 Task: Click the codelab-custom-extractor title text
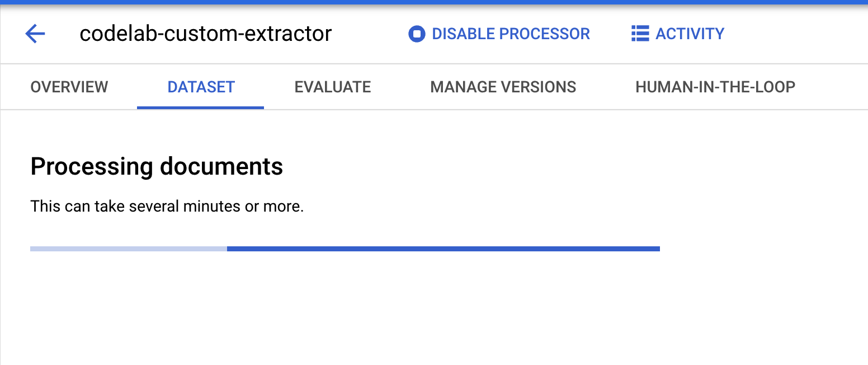pyautogui.click(x=206, y=34)
